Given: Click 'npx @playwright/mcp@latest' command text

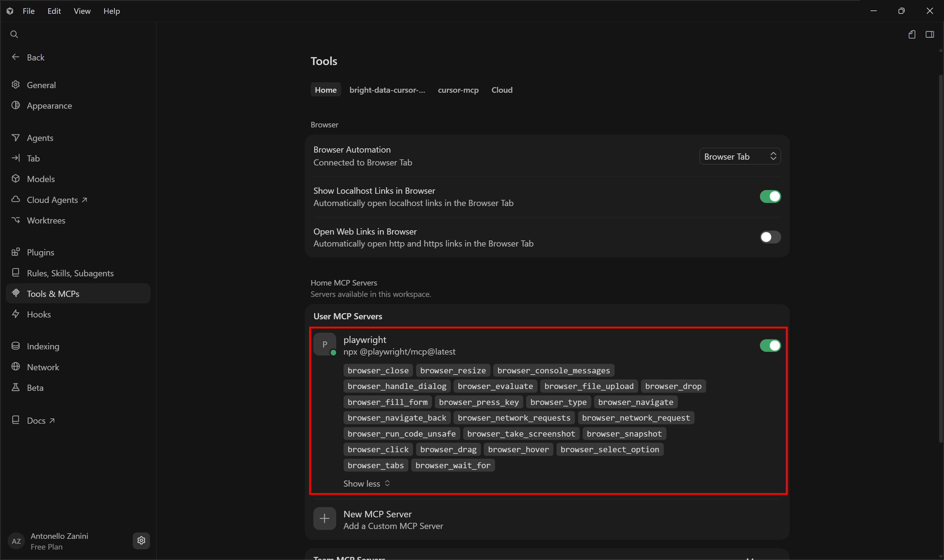Looking at the screenshot, I should pos(399,352).
